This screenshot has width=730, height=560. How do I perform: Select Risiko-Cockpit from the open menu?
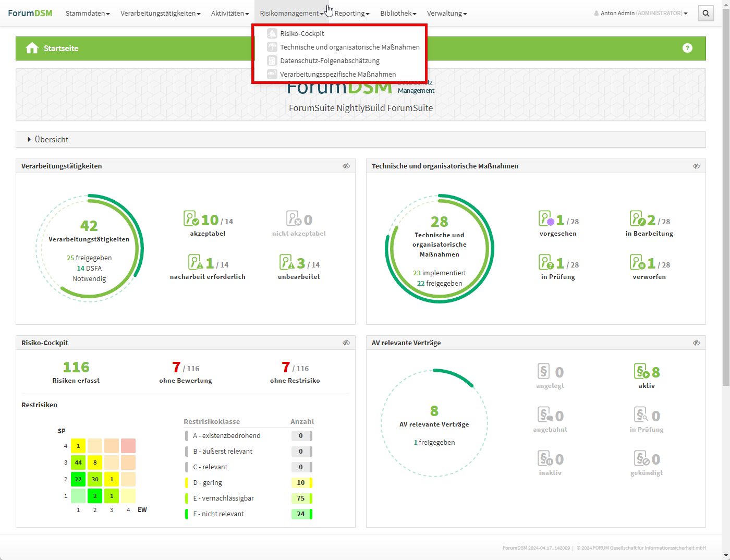tap(302, 34)
